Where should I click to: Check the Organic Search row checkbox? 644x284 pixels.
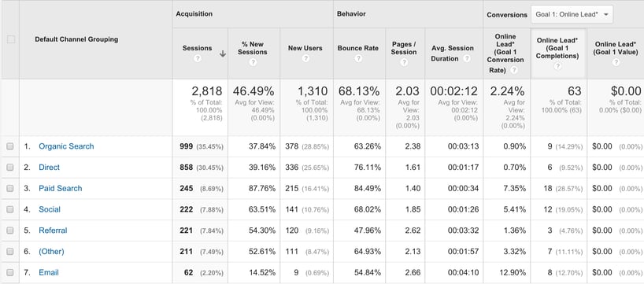[x=10, y=146]
